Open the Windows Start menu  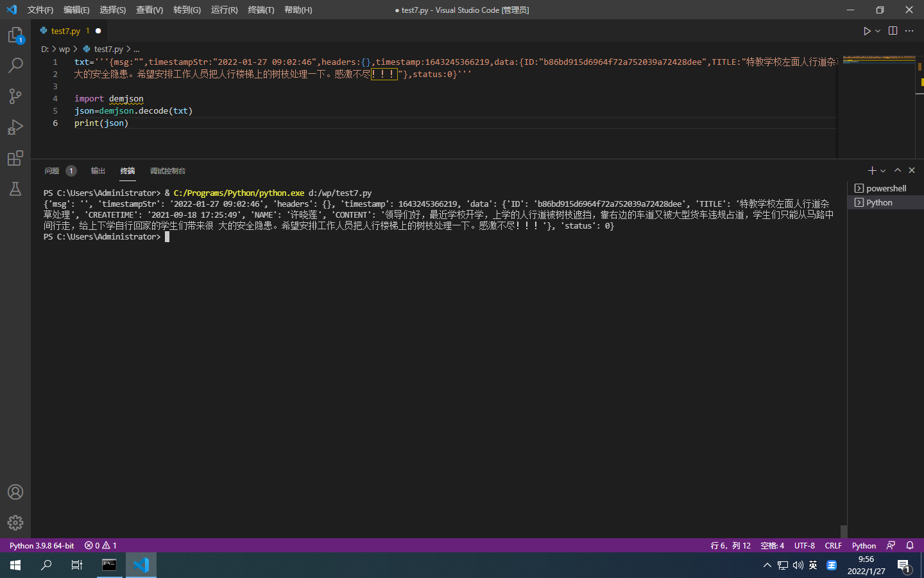tap(15, 565)
